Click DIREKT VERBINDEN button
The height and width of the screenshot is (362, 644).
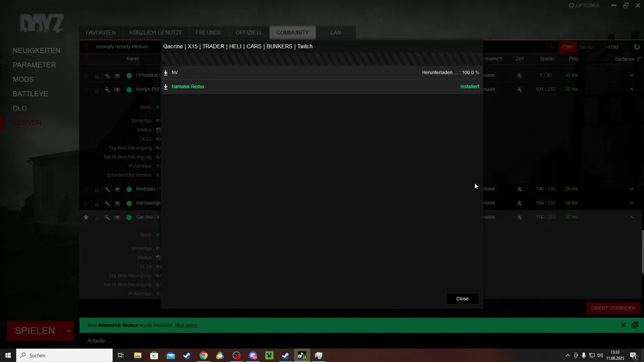(613, 308)
